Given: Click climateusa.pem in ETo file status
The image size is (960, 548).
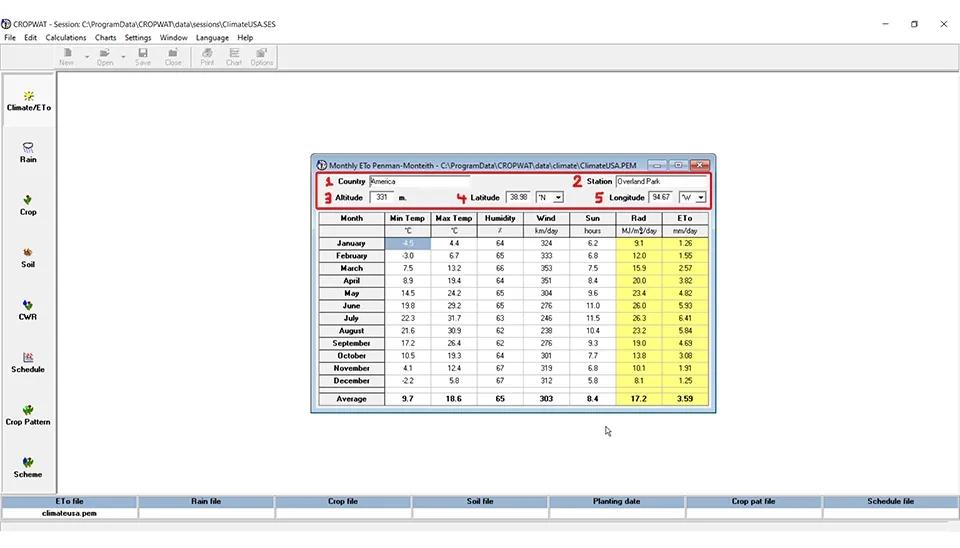Looking at the screenshot, I should tap(69, 513).
